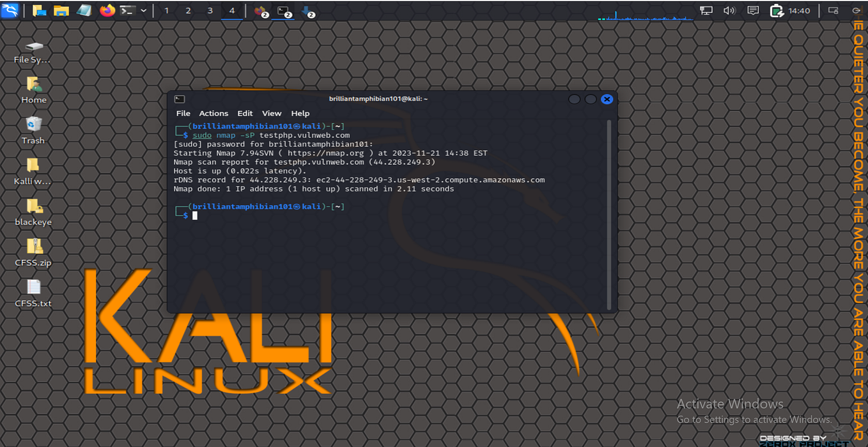
Task: Expand the terminal launcher dropdown arrow
Action: click(x=142, y=10)
